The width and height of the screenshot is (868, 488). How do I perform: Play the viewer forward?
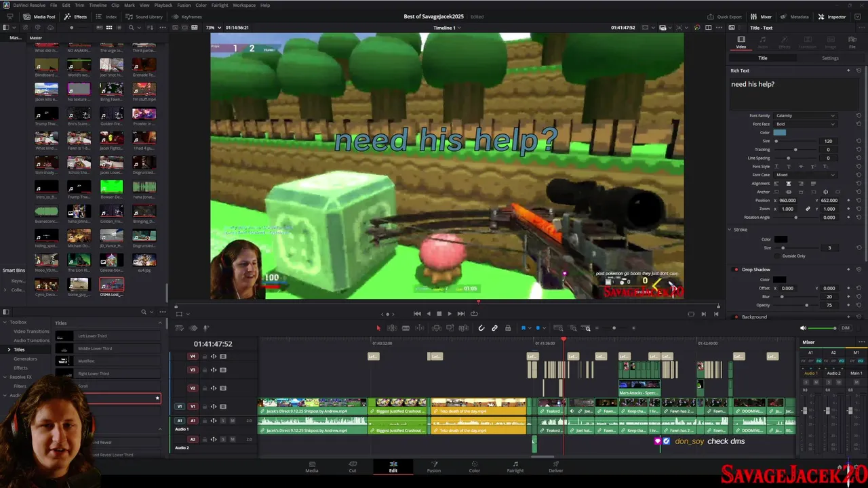pos(449,313)
